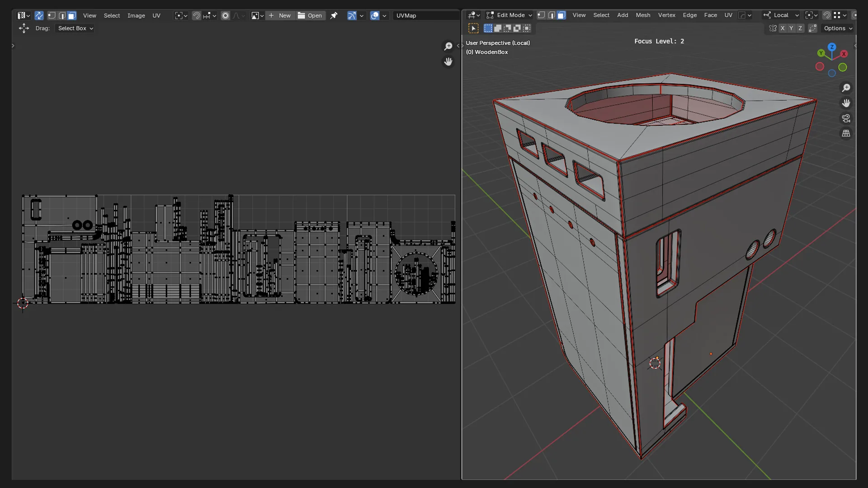Switch 3D viewport to face select mode
Viewport: 868px width, 488px height.
pos(561,15)
